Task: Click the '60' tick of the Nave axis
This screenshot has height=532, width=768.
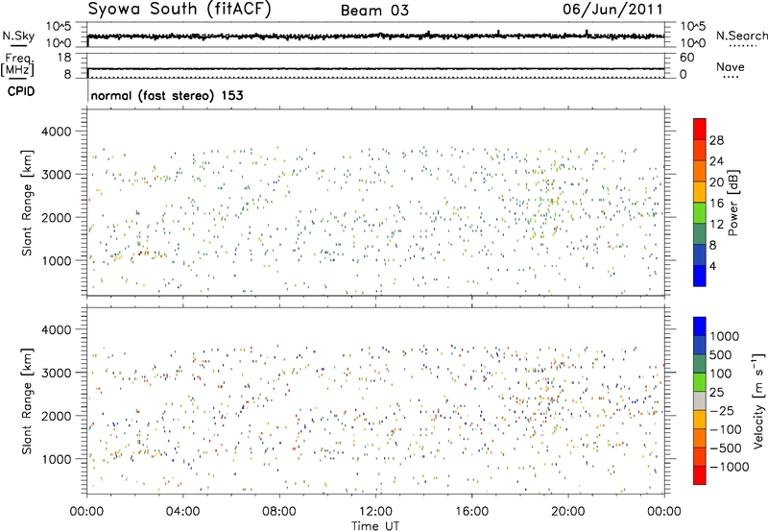Action: click(x=687, y=58)
